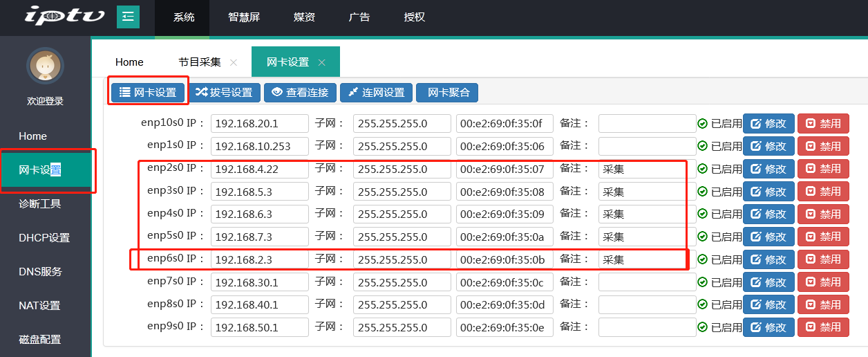Switch to the 媒资 top menu
The width and height of the screenshot is (868, 357).
[304, 17]
